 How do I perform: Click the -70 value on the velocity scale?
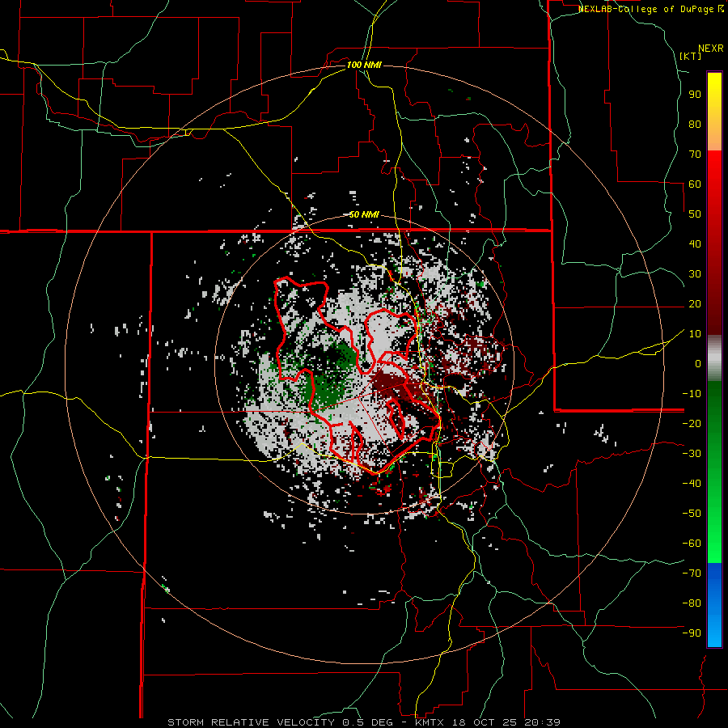click(x=692, y=574)
